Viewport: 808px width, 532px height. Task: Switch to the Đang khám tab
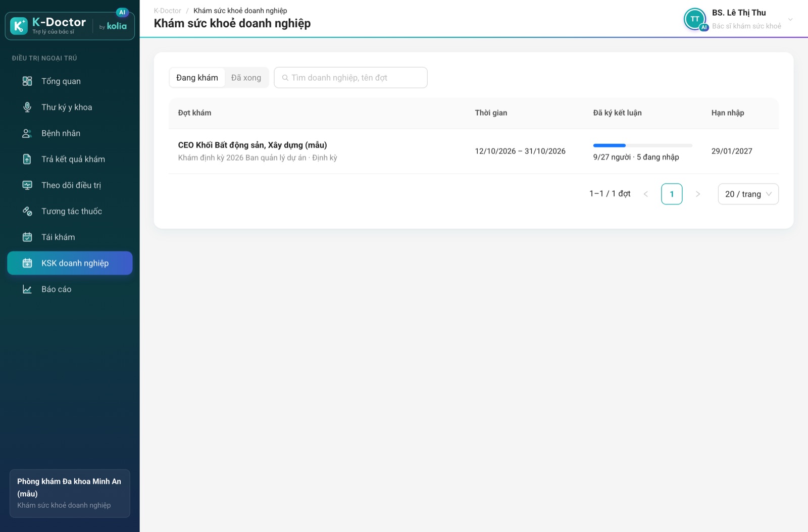[197, 78]
